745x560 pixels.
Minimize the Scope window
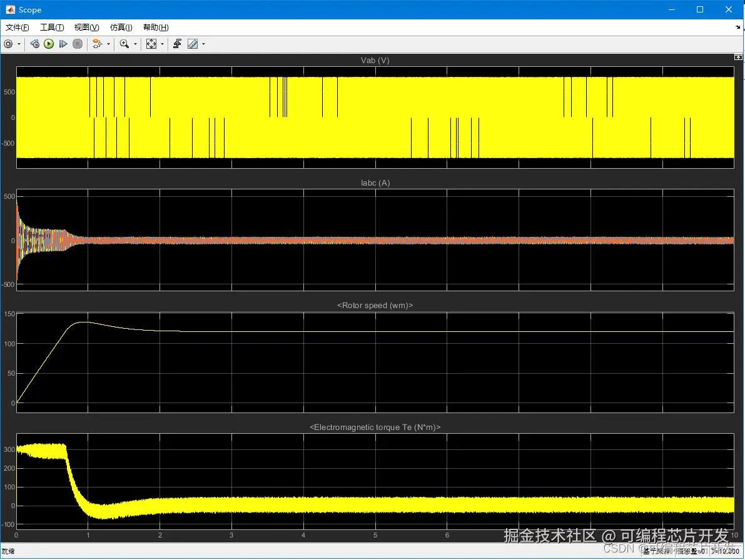pos(672,9)
